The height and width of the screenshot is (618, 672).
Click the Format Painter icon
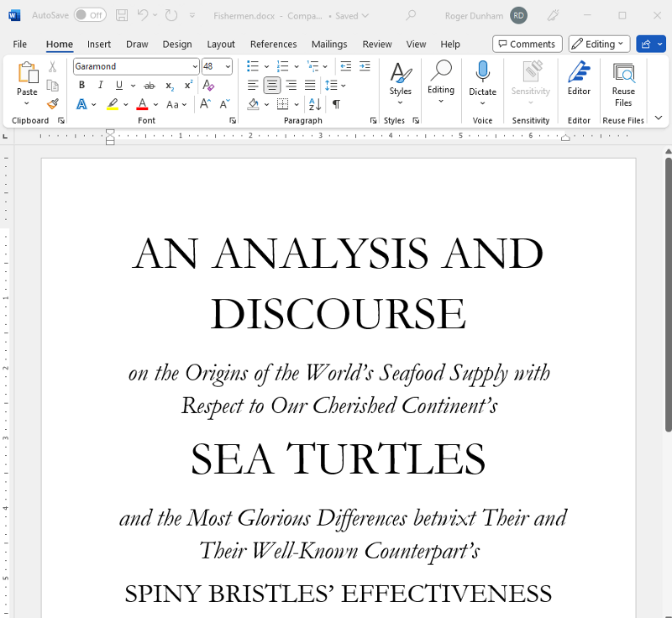coord(53,104)
